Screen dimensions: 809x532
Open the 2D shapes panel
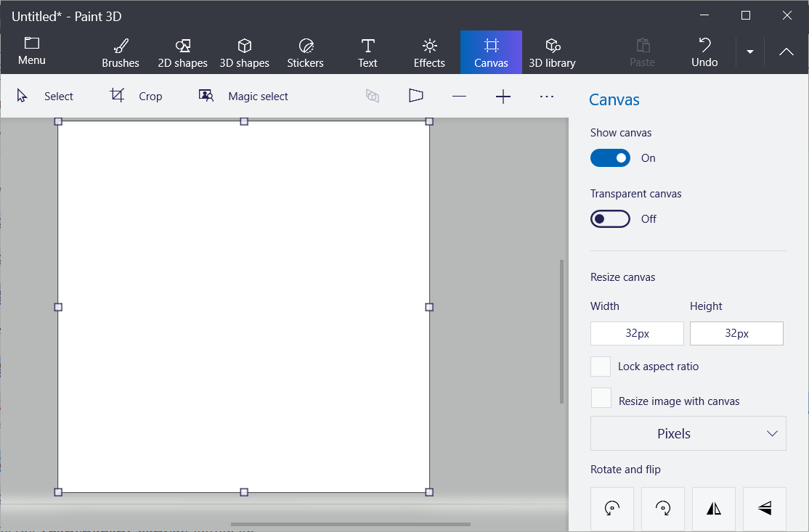click(x=182, y=52)
